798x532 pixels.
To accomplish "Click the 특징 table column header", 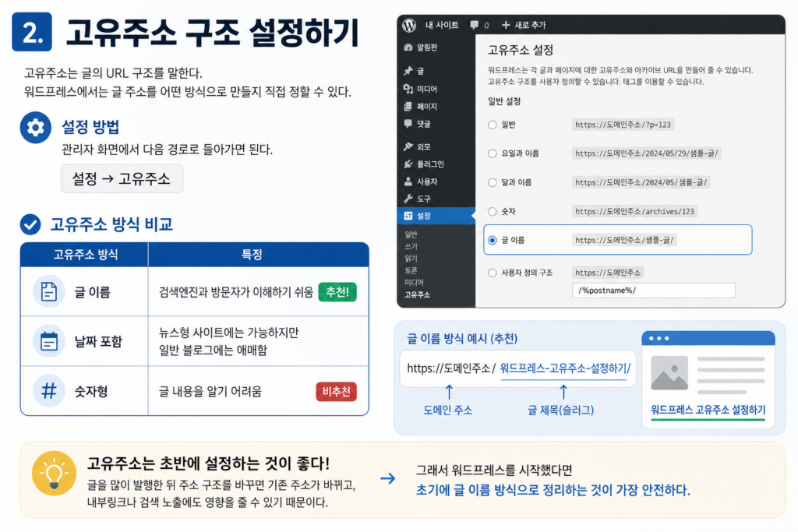I will (x=252, y=255).
